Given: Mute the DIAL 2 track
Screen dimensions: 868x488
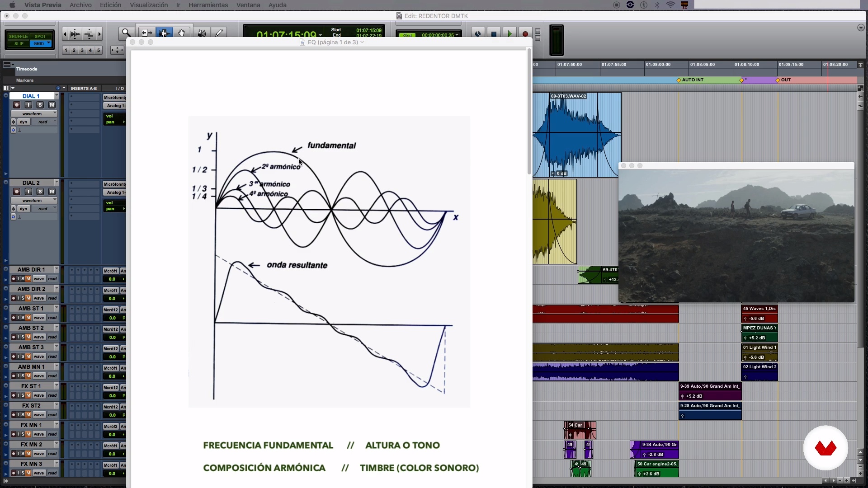Looking at the screenshot, I should point(52,192).
